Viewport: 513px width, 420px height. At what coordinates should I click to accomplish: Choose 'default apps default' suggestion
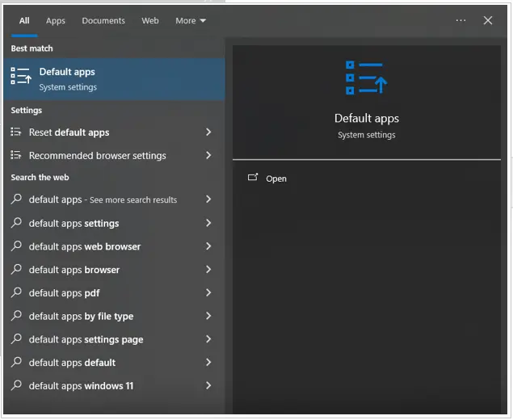tap(114, 363)
